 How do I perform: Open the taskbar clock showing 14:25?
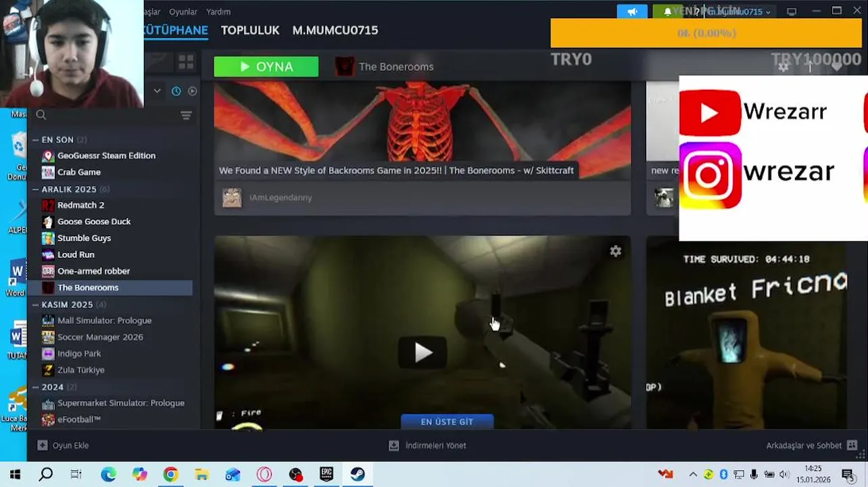point(813,474)
